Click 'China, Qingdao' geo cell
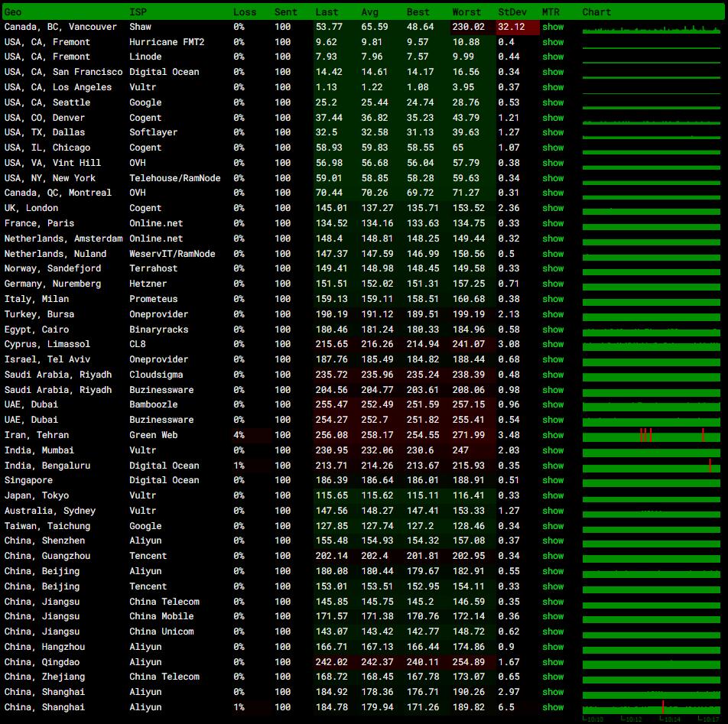728x724 pixels. [x=42, y=662]
